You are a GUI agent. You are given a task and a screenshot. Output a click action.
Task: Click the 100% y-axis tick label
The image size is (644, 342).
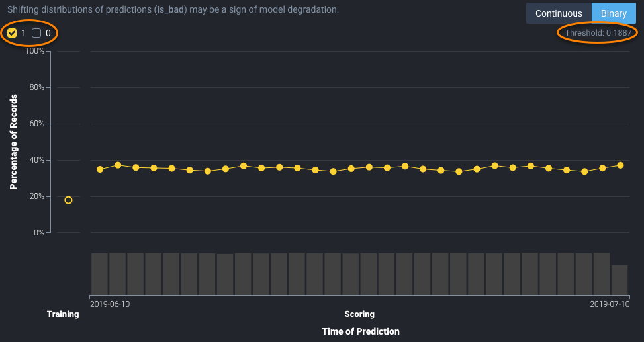point(34,51)
